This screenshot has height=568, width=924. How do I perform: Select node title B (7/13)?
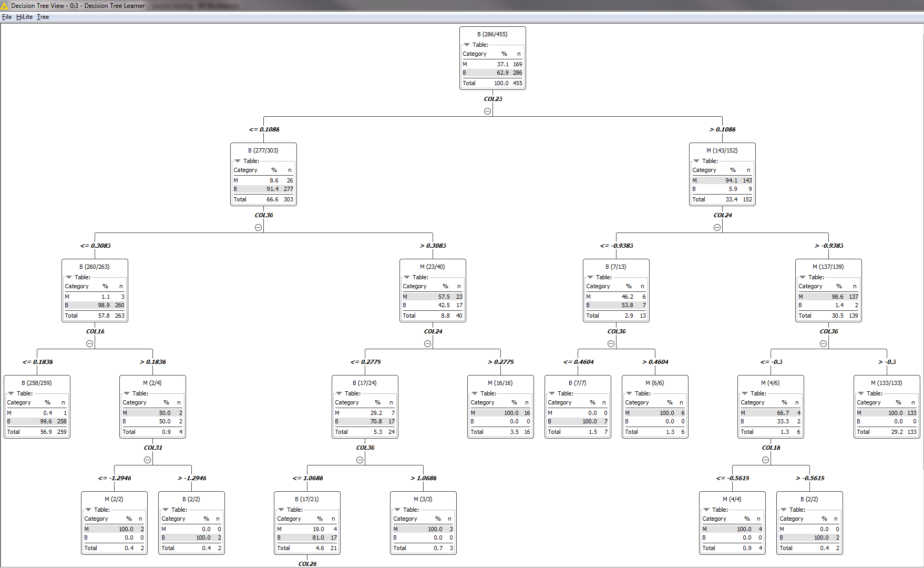point(616,267)
